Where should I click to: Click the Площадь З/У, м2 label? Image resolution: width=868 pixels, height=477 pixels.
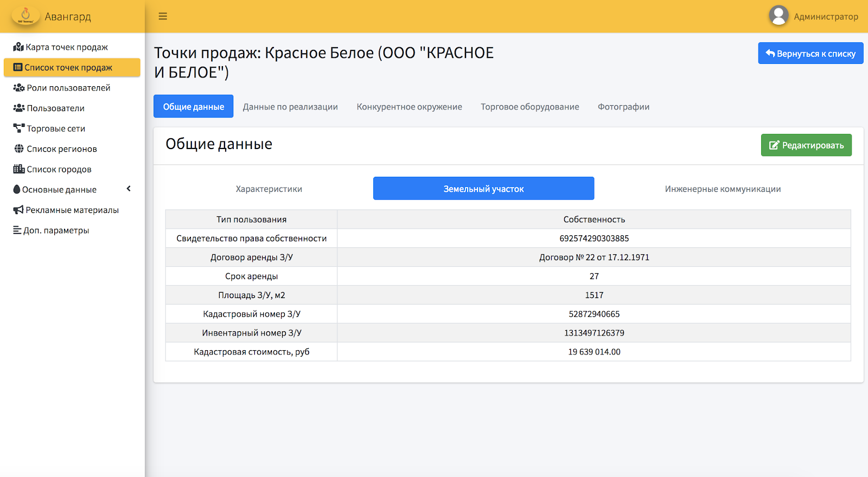(252, 295)
